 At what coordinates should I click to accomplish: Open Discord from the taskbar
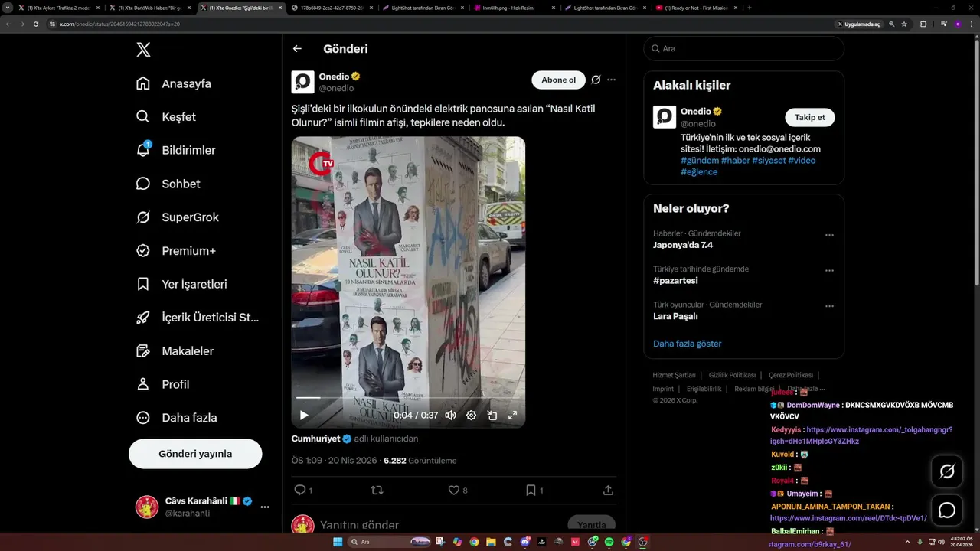pos(524,542)
